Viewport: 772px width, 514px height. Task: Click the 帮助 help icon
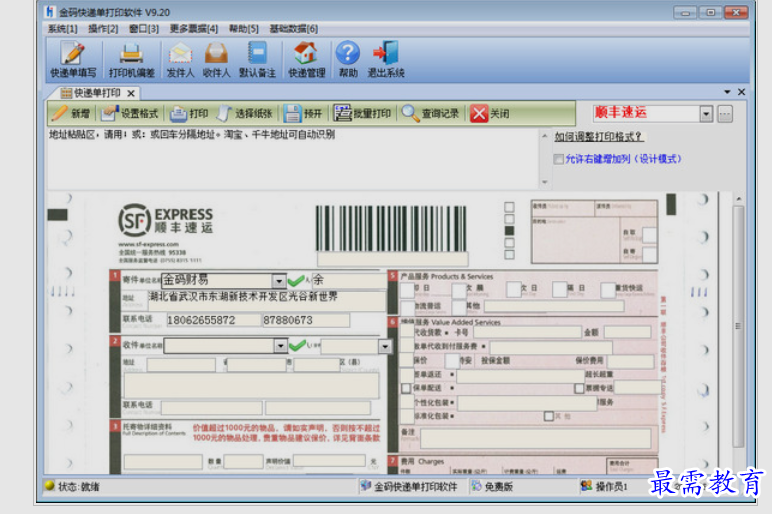click(348, 60)
